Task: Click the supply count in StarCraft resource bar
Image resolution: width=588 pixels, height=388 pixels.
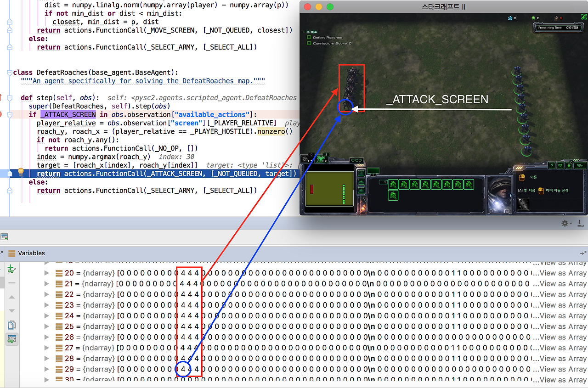Action: [x=559, y=18]
